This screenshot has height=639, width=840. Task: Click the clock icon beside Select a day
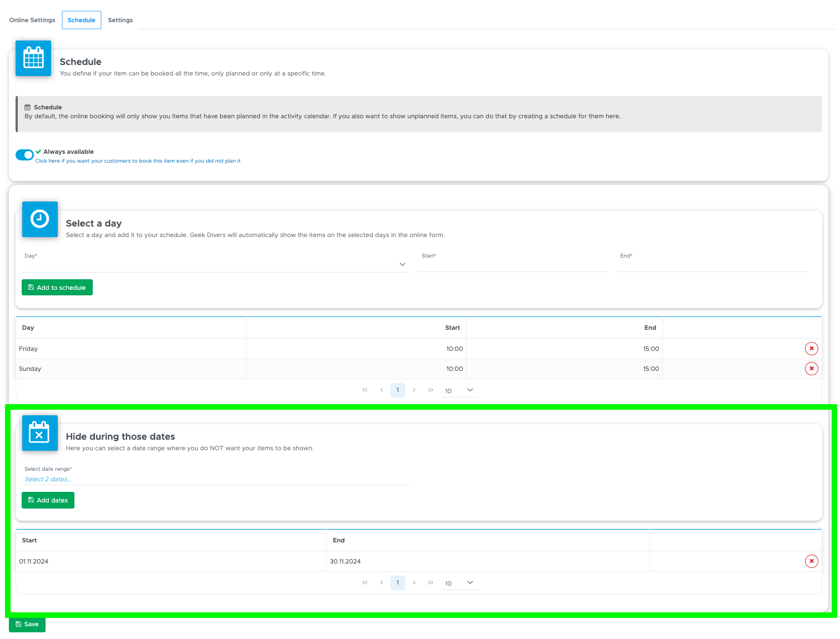click(x=40, y=219)
